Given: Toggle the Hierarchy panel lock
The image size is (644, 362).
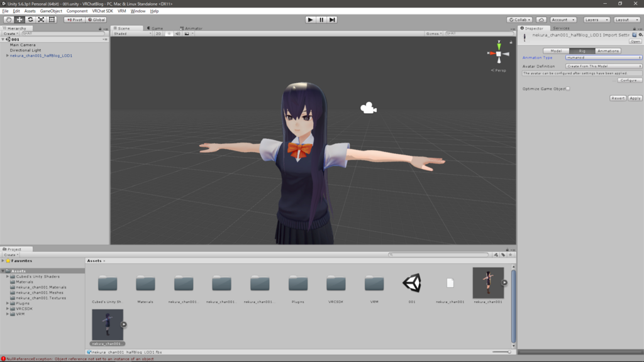Looking at the screenshot, I should [x=100, y=29].
